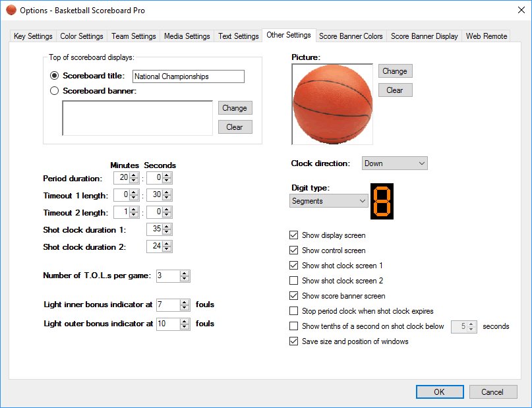Switch to the Color Settings tab
This screenshot has height=408, width=532.
[x=81, y=36]
